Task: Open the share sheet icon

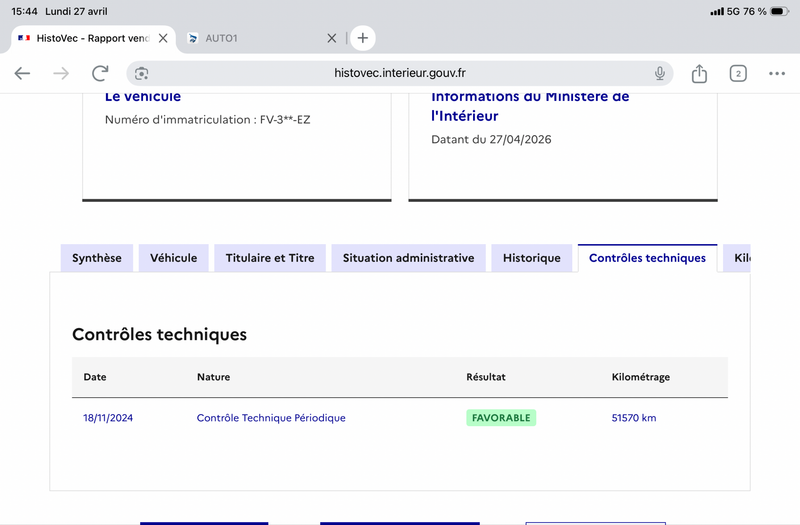Action: (699, 73)
